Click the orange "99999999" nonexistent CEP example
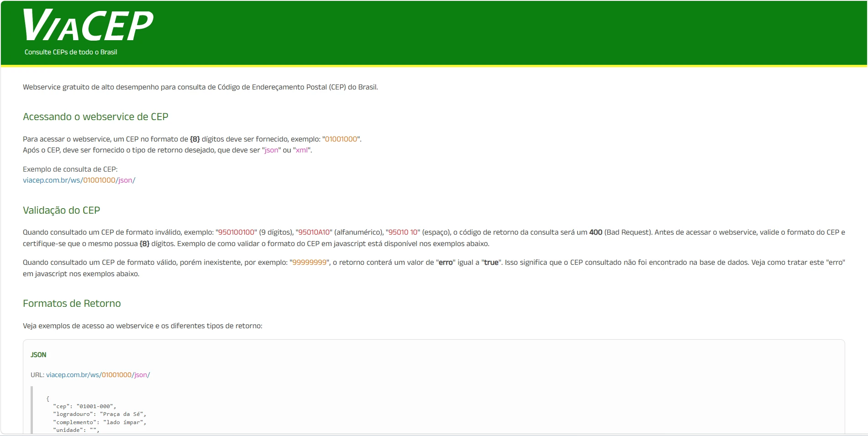 click(310, 263)
